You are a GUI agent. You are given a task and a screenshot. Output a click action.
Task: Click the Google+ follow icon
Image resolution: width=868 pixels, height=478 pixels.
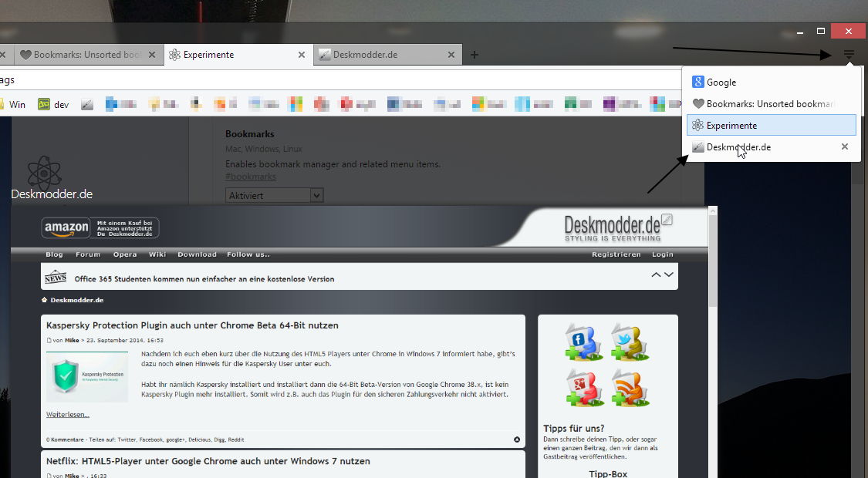click(583, 387)
